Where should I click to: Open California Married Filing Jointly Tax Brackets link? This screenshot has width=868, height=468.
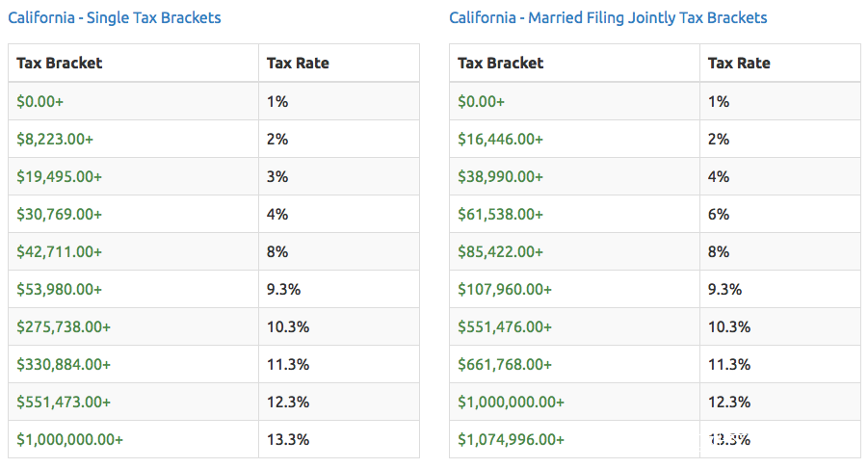(608, 17)
